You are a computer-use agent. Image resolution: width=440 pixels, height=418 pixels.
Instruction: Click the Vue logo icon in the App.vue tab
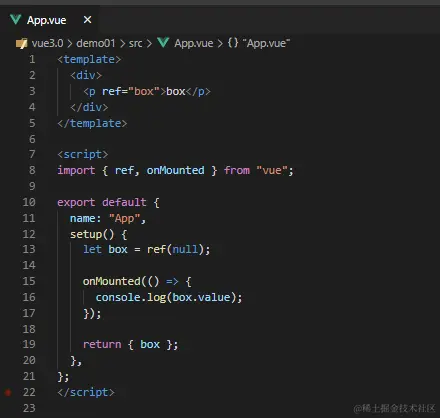tap(16, 20)
